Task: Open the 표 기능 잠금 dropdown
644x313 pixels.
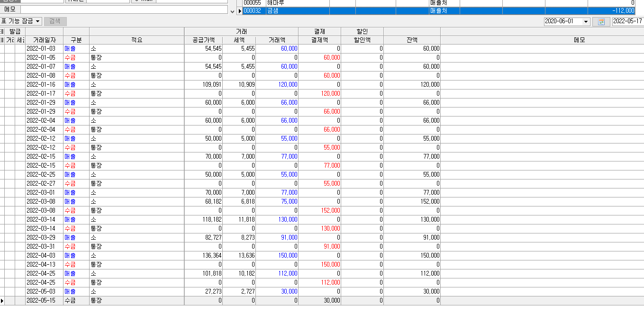Action: point(38,21)
